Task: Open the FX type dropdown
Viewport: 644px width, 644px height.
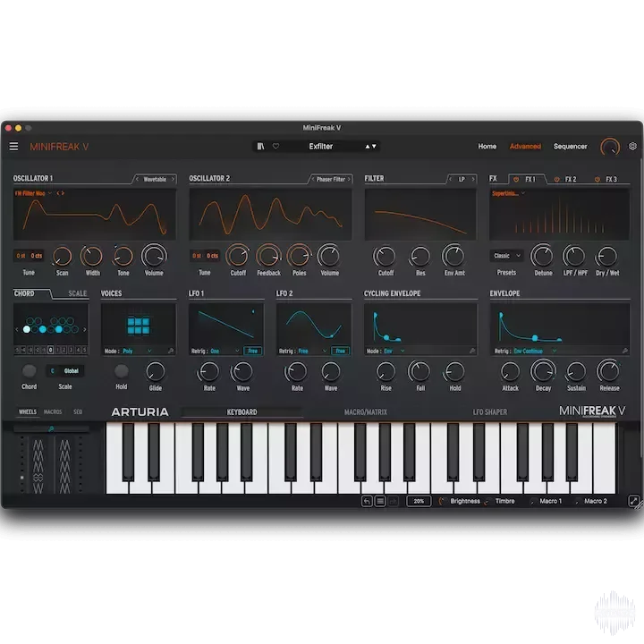Action: point(509,193)
